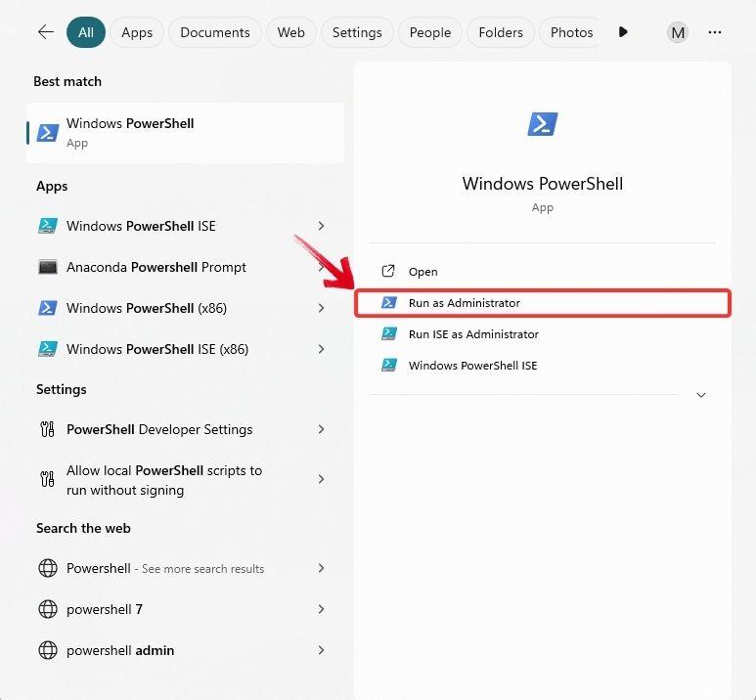Expand Powershell web result chevron

(321, 568)
